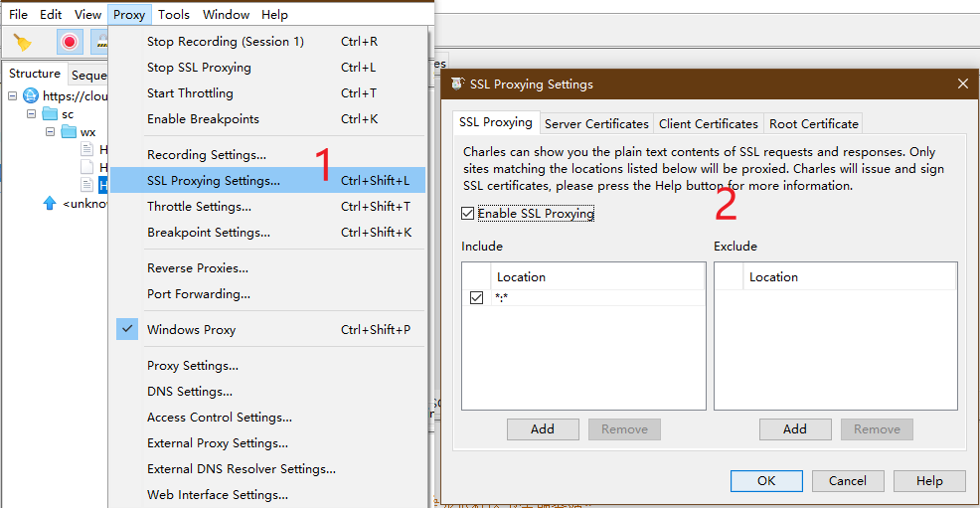This screenshot has height=508, width=980.
Task: Close the SSL Proxying Settings dialog
Action: click(962, 84)
